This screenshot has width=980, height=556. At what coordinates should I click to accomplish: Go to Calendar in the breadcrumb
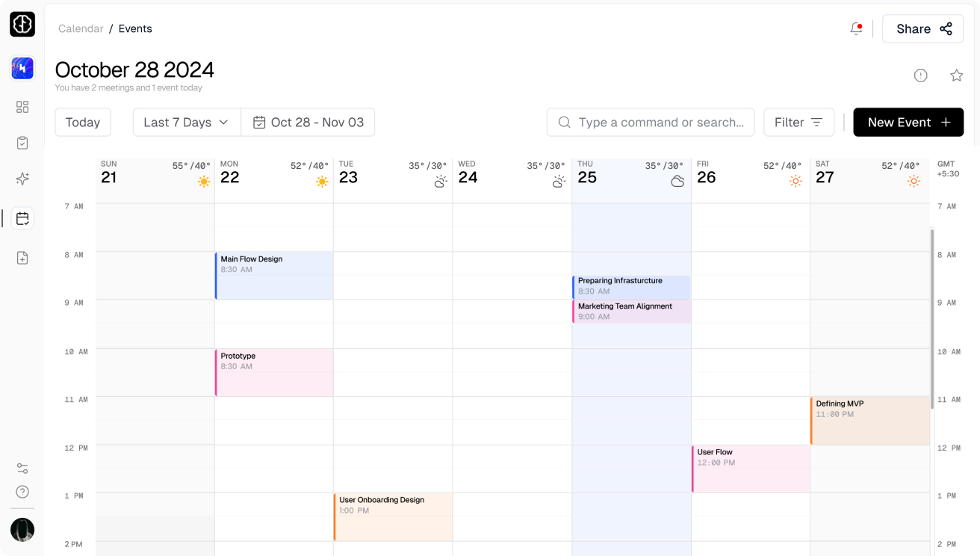point(81,28)
